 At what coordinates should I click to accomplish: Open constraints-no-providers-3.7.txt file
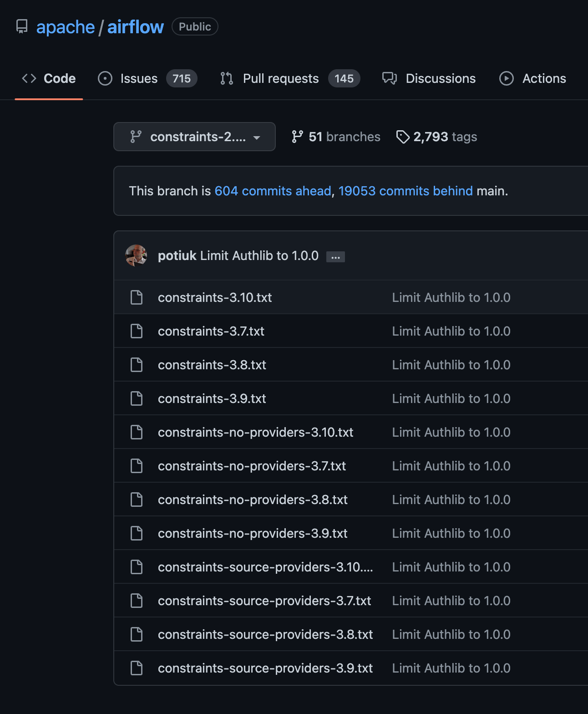(252, 466)
